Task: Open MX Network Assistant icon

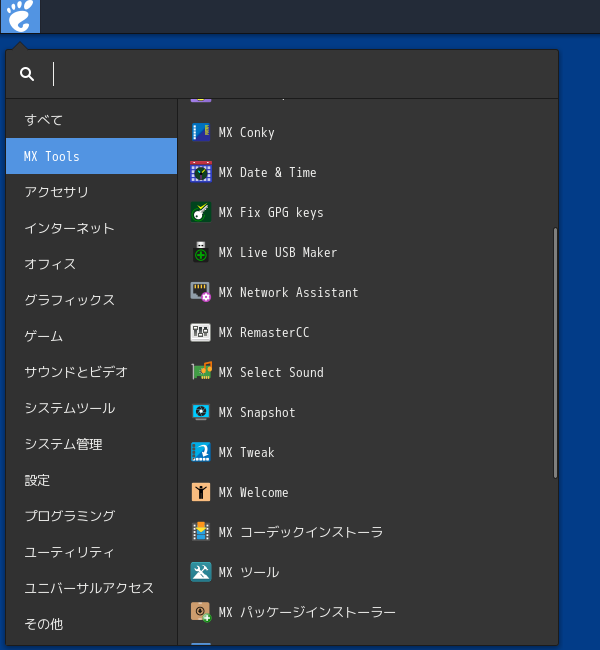Action: point(201,292)
